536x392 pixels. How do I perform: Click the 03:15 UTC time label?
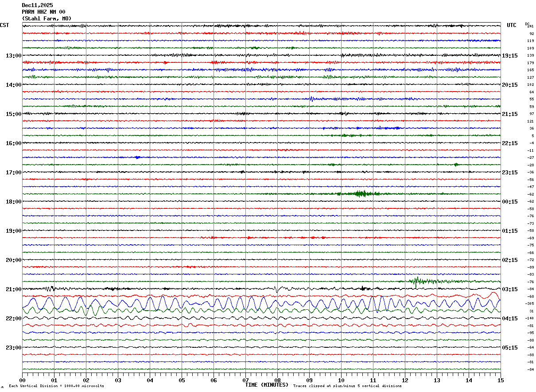pos(509,289)
